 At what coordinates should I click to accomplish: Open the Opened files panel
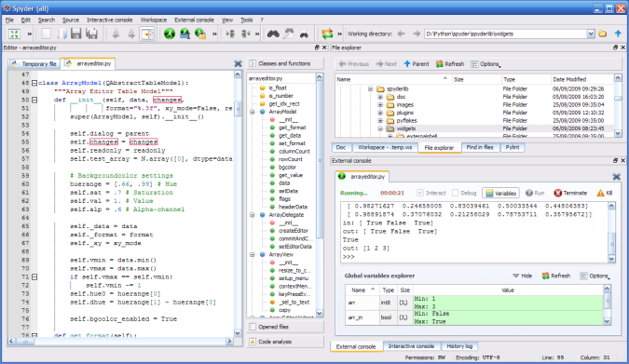(285, 327)
